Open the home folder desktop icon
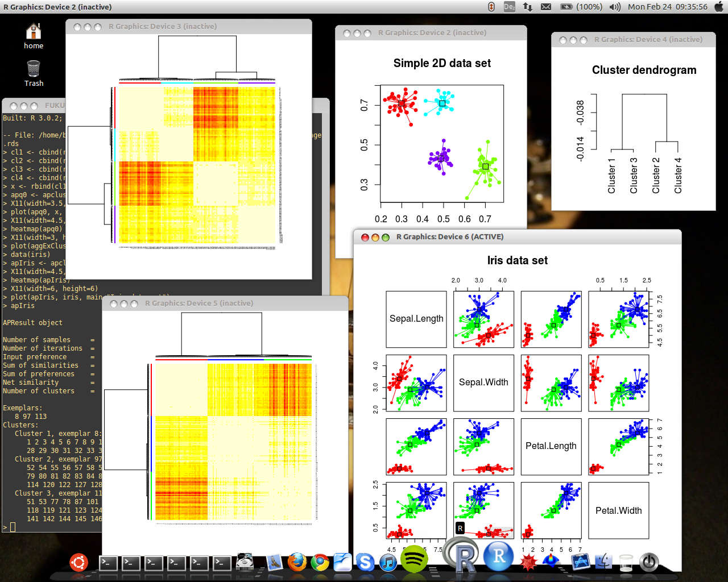 click(x=34, y=36)
